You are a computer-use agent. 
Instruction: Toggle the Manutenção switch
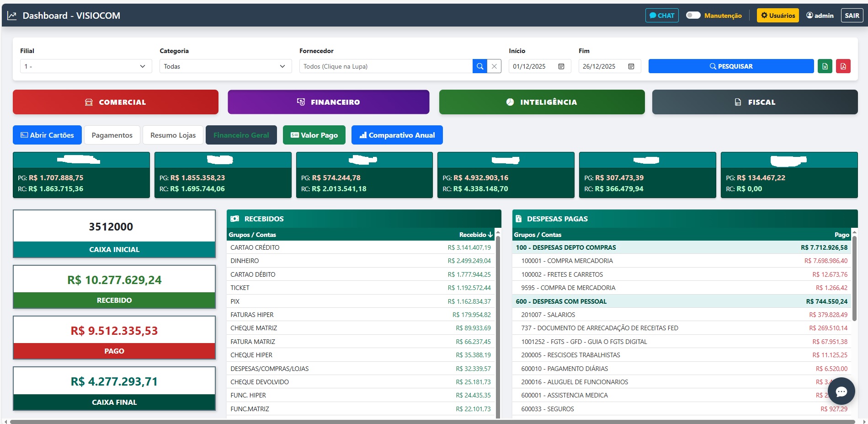pyautogui.click(x=693, y=15)
